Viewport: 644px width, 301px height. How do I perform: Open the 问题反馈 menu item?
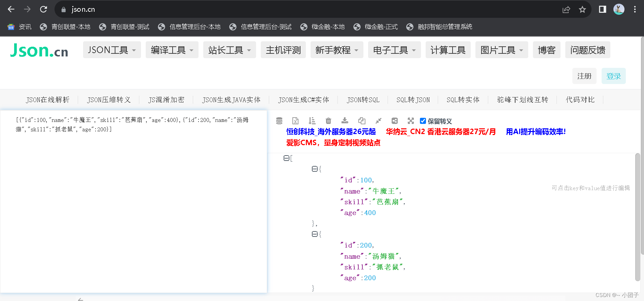tap(588, 50)
